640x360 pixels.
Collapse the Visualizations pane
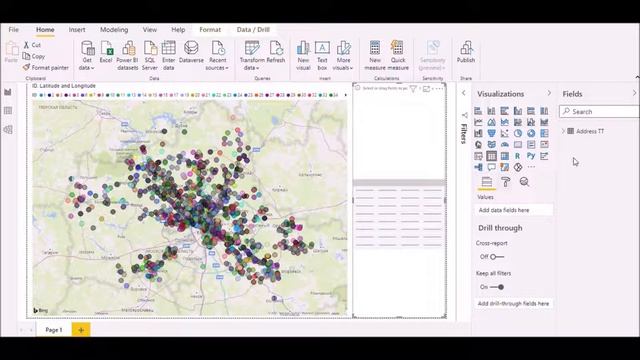click(549, 93)
